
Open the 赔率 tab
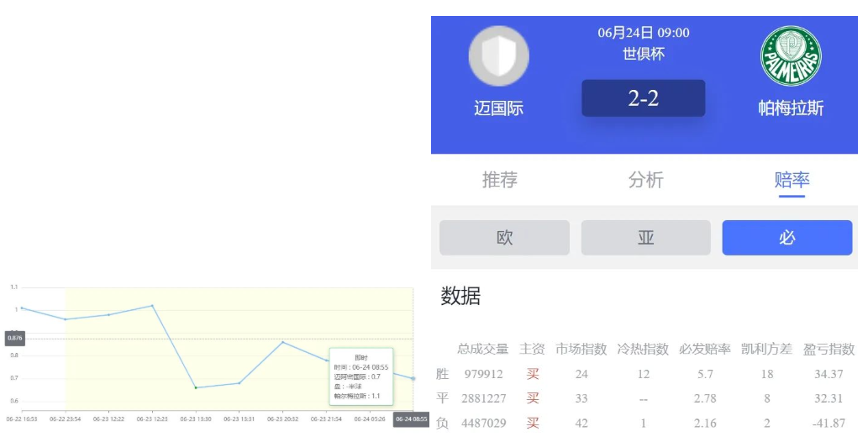click(792, 180)
